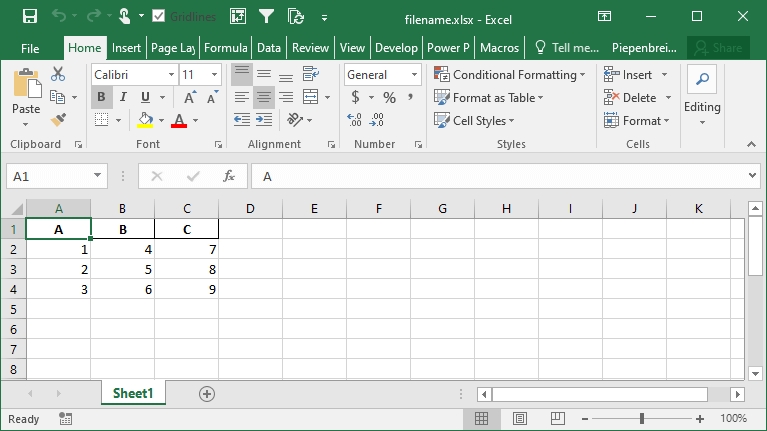Toggle Bold formatting
The image size is (767, 431).
101,97
